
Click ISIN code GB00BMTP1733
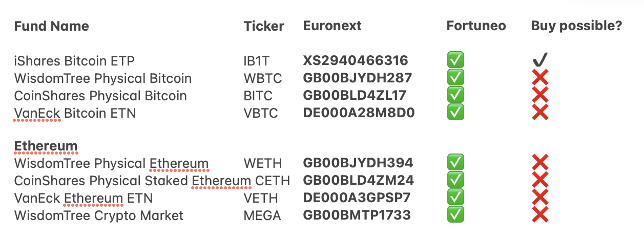tap(357, 215)
